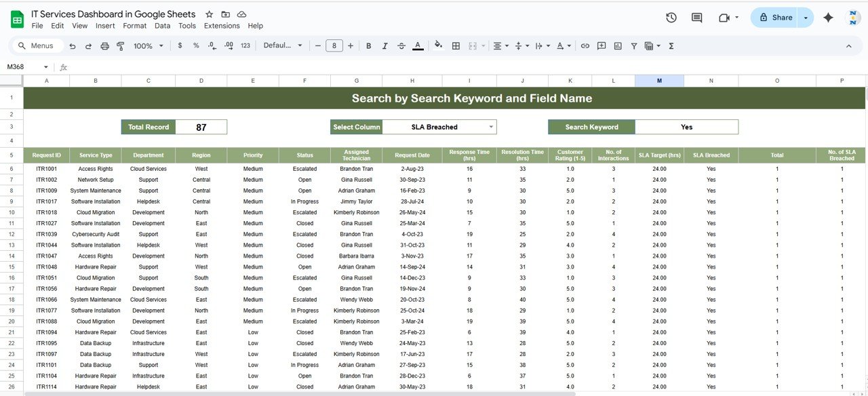
Task: Open the Format menu
Action: [x=134, y=26]
